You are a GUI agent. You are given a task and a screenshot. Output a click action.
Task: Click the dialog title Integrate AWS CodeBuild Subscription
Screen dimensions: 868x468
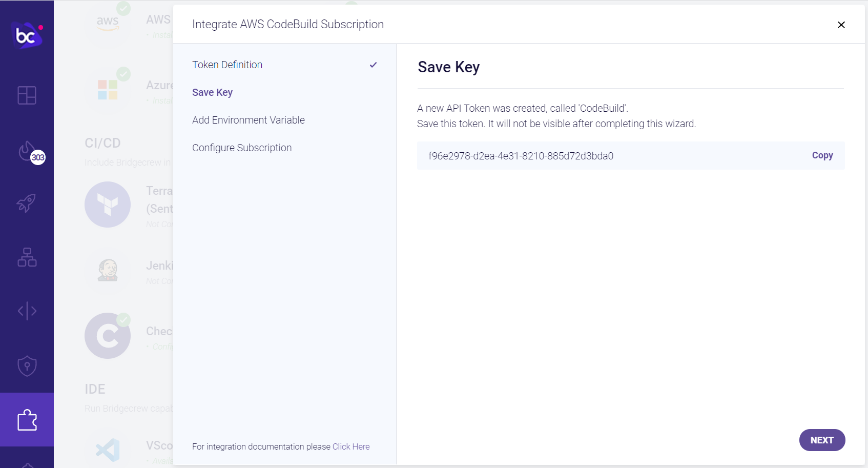288,24
